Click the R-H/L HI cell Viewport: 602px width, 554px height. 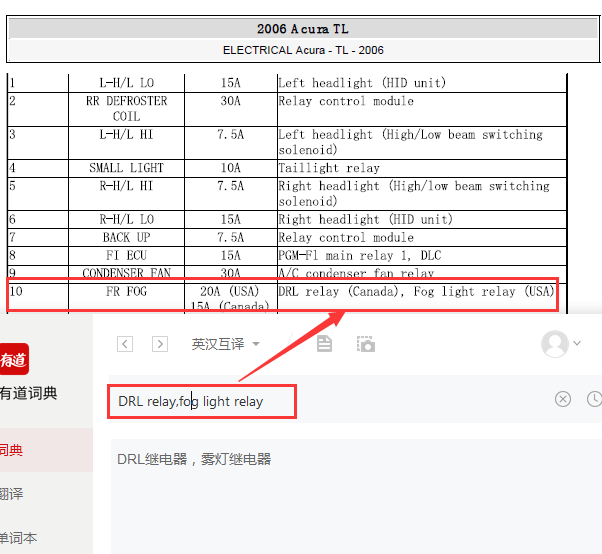(126, 194)
